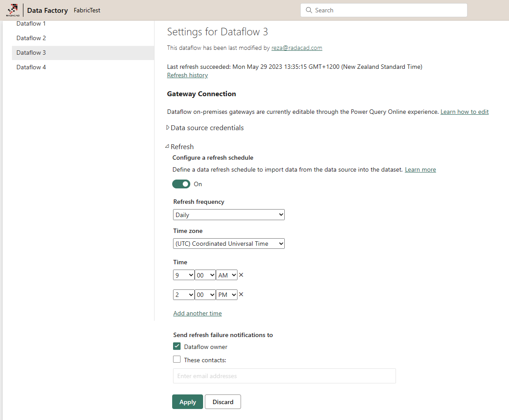The height and width of the screenshot is (420, 509).
Task: Click the Discard button
Action: (223, 402)
